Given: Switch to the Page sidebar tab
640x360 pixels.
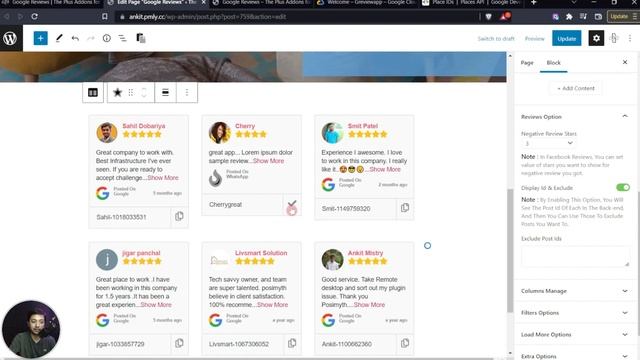Looking at the screenshot, I should click(527, 62).
